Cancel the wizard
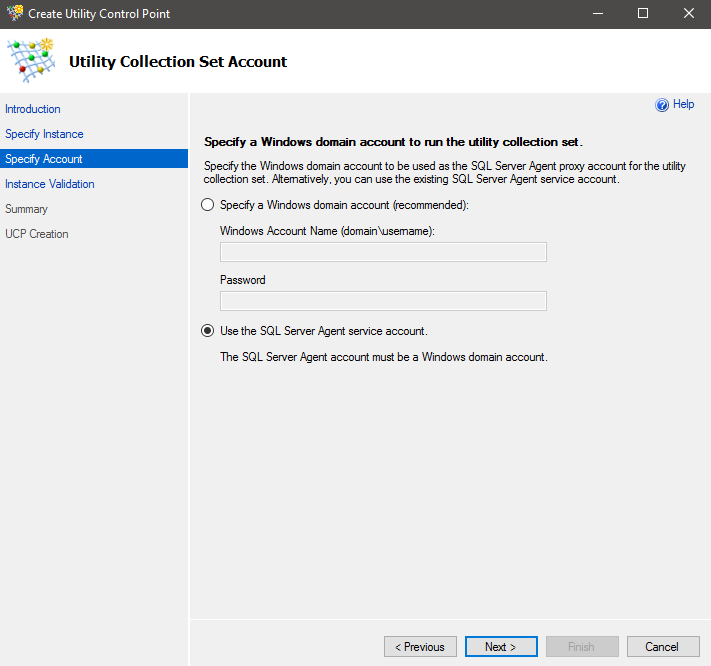Screen dimensions: 711x666 [662, 647]
